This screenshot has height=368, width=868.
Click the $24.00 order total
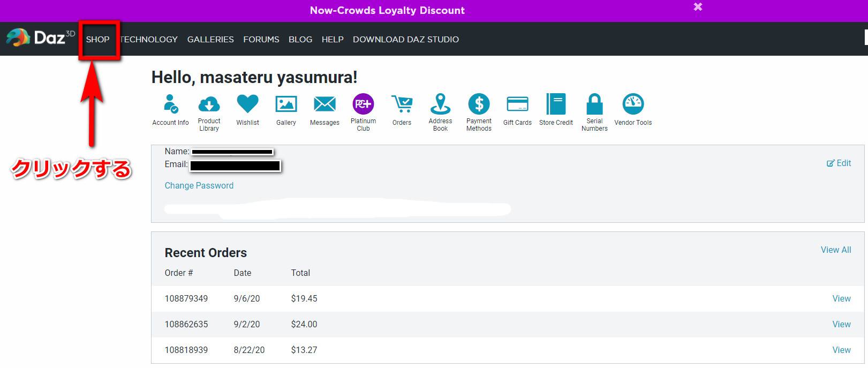(304, 324)
